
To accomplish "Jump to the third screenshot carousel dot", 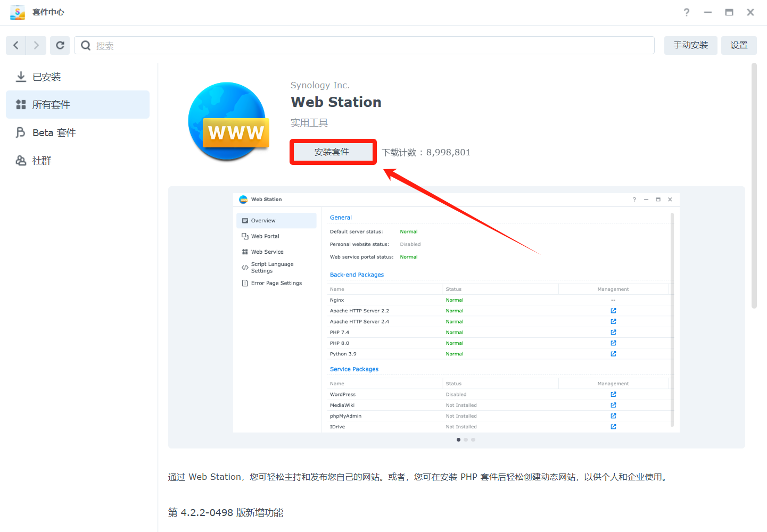I will tap(473, 439).
